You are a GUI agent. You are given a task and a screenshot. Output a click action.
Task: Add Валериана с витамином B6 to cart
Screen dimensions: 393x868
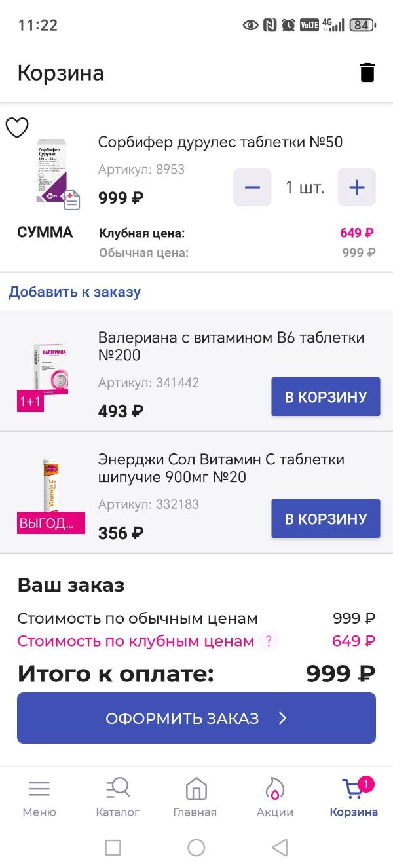(x=326, y=396)
